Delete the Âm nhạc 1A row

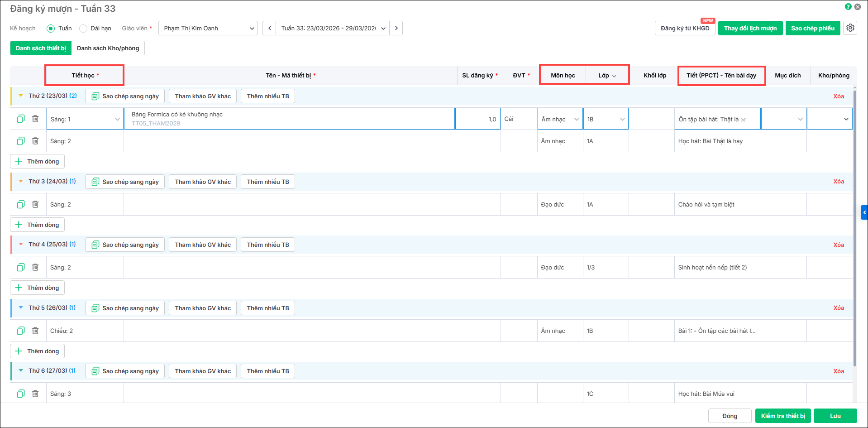[35, 141]
